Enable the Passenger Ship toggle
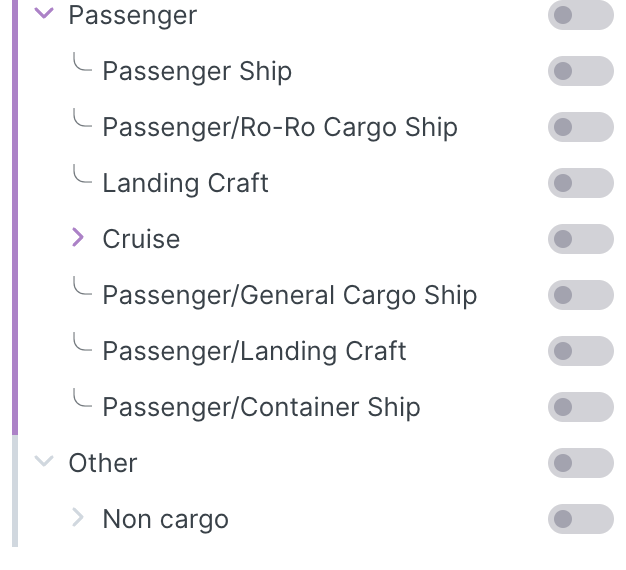 point(580,72)
